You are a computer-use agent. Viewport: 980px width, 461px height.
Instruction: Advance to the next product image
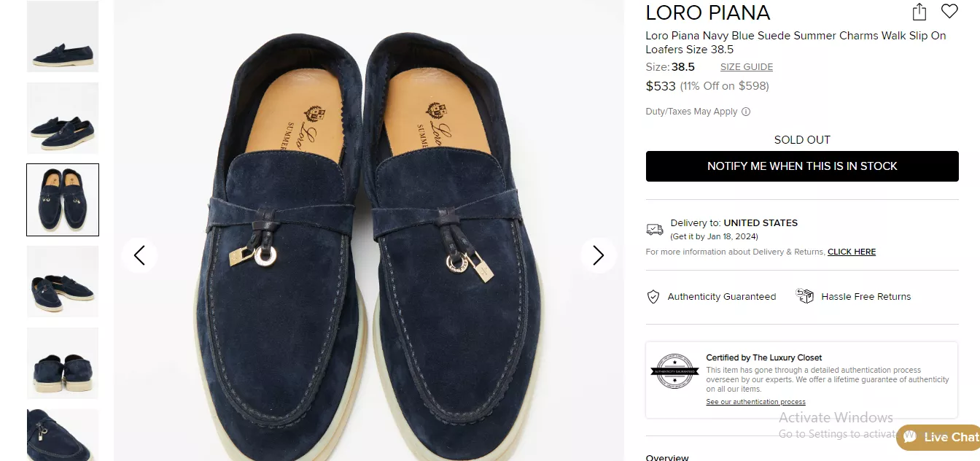coord(598,255)
